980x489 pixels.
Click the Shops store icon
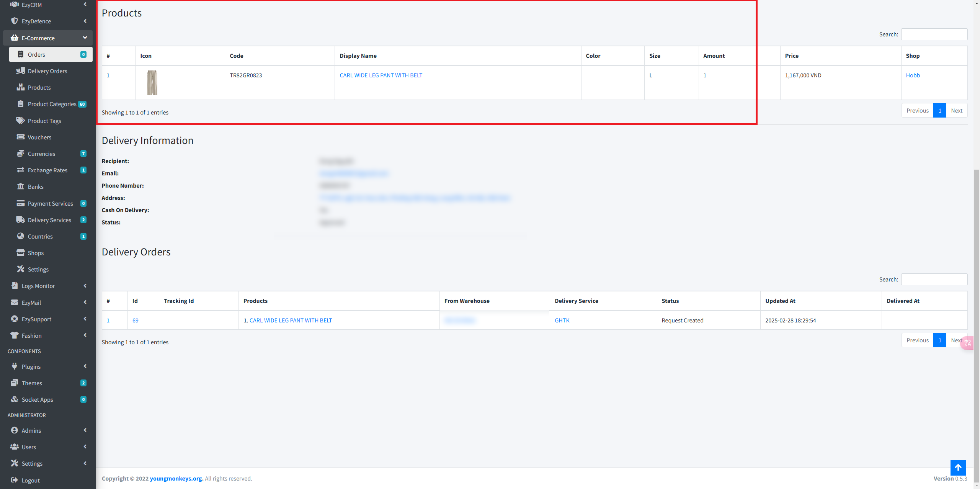pos(21,253)
